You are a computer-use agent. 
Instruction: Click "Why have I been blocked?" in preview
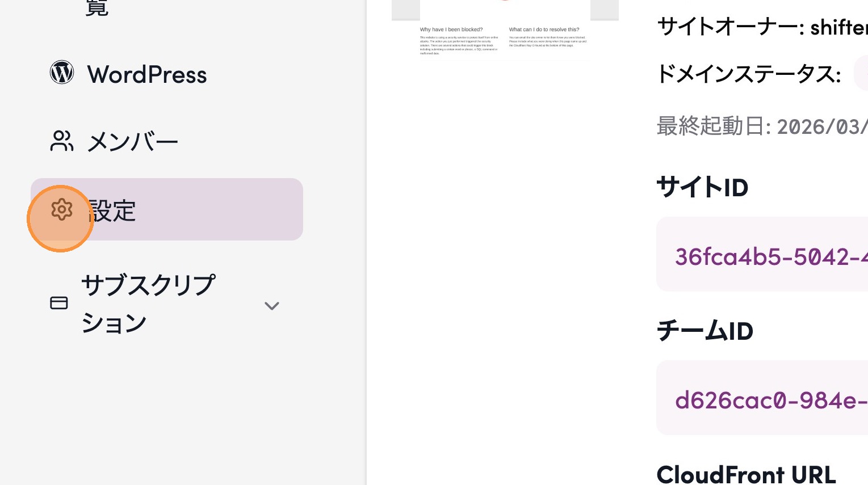click(451, 29)
